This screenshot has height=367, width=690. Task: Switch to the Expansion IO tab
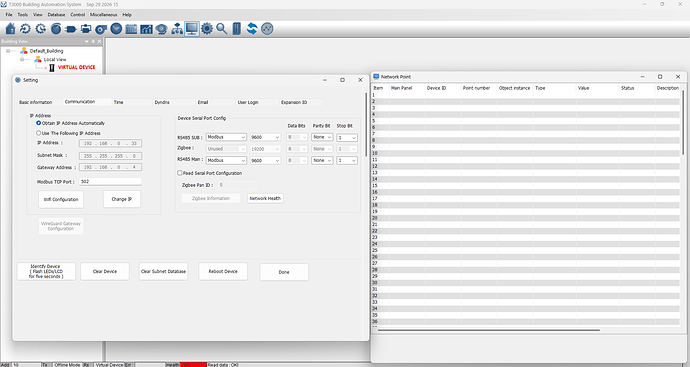(294, 102)
